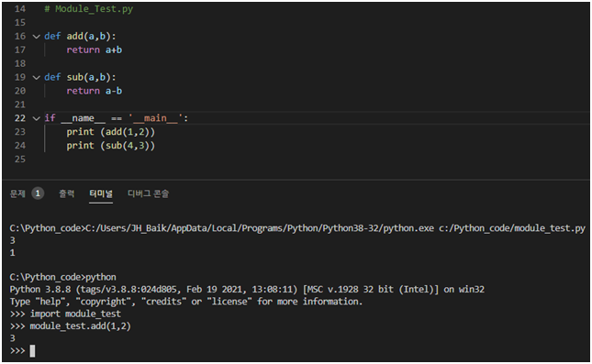Click line number 14 in gutter

point(19,8)
